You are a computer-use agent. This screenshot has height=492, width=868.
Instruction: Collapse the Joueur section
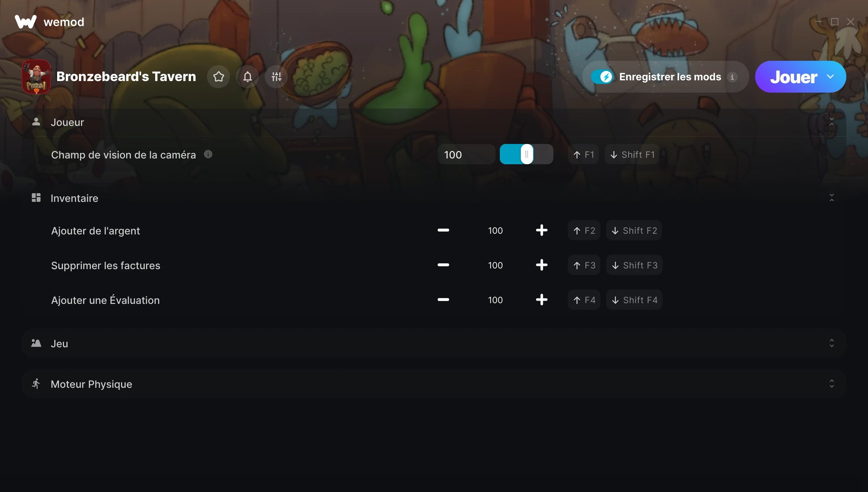point(831,122)
